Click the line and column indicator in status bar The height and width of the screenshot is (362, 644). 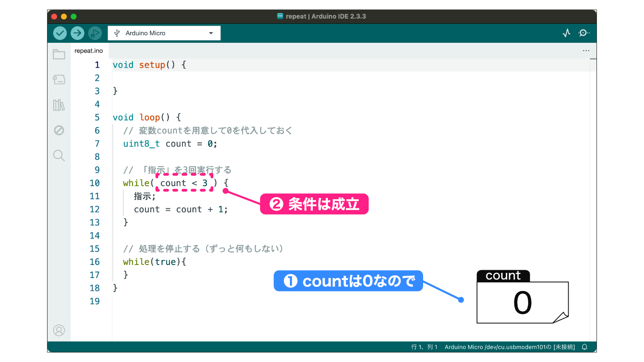click(424, 347)
